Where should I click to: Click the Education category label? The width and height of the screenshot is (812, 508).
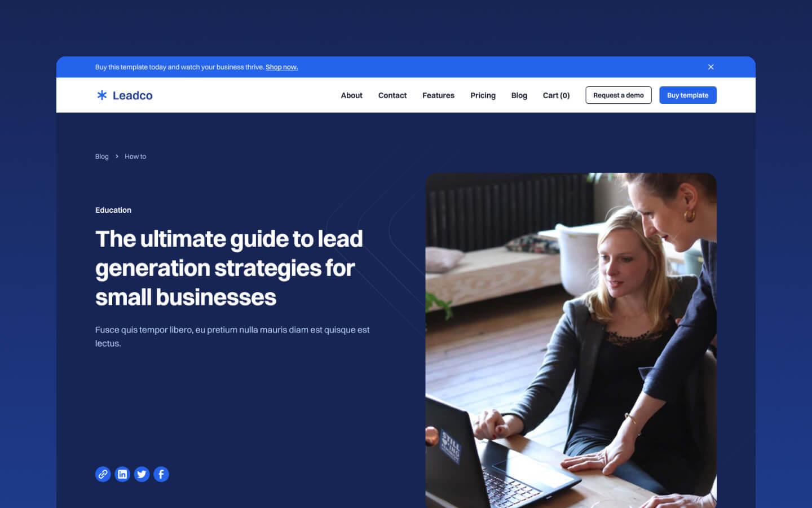tap(113, 210)
